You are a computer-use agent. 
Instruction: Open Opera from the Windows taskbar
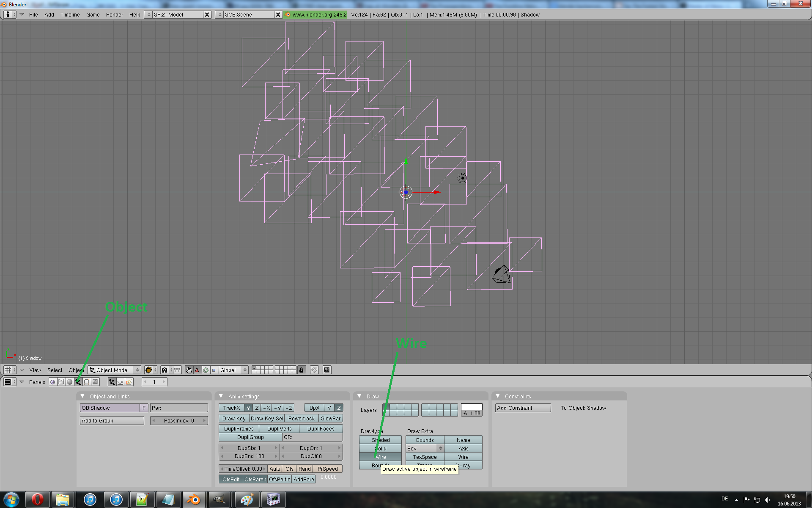(37, 500)
